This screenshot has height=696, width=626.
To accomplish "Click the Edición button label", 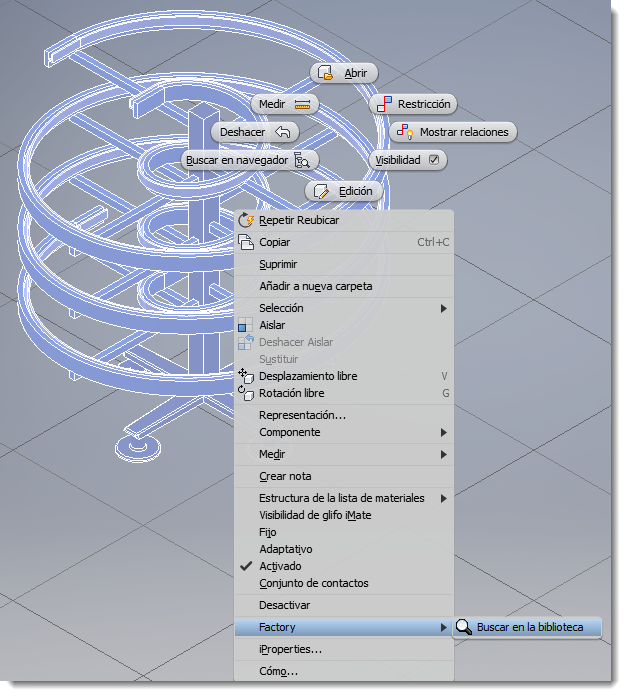I will [356, 191].
